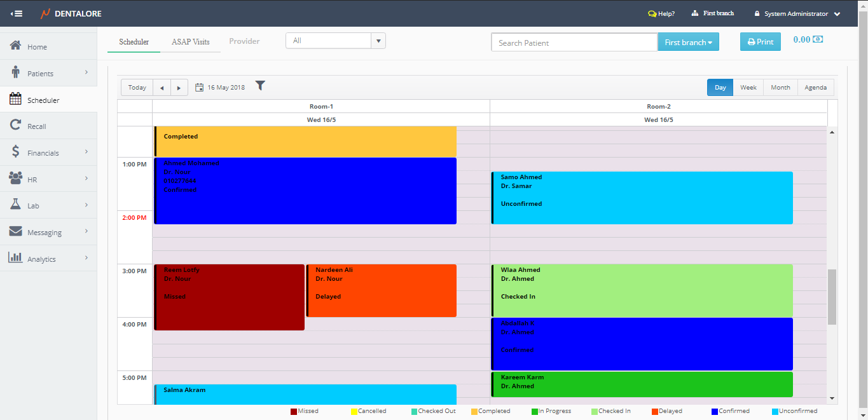The width and height of the screenshot is (868, 420).
Task: Open the Help chat icon
Action: point(652,13)
